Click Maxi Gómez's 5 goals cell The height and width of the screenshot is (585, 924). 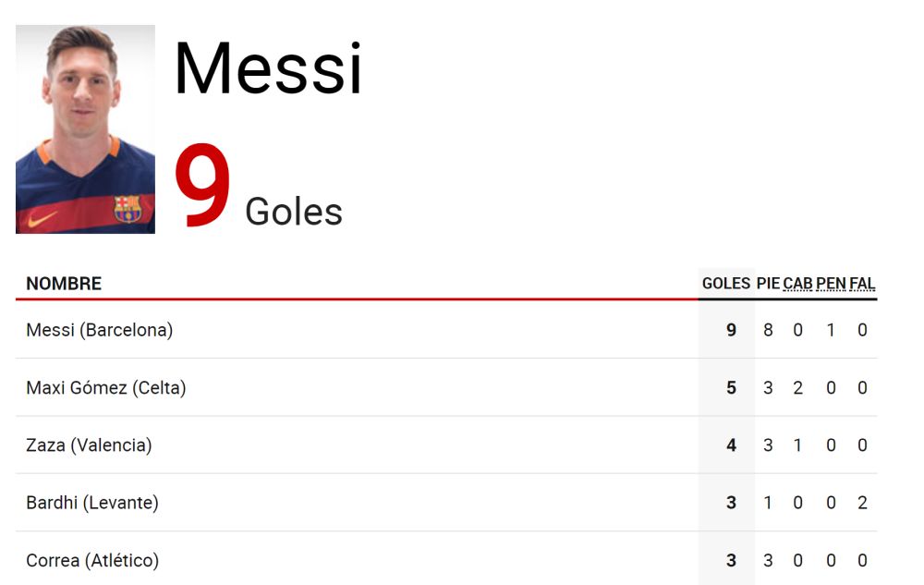pyautogui.click(x=731, y=387)
